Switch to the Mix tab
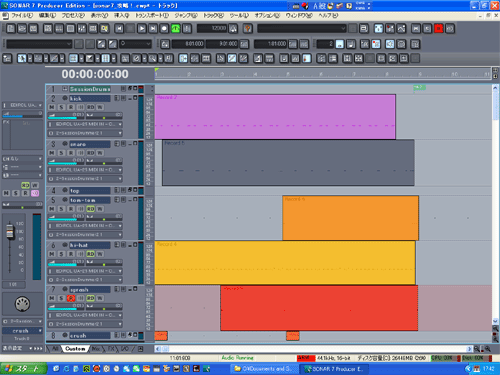Image resolution: width=500 pixels, height=375 pixels. point(97,349)
